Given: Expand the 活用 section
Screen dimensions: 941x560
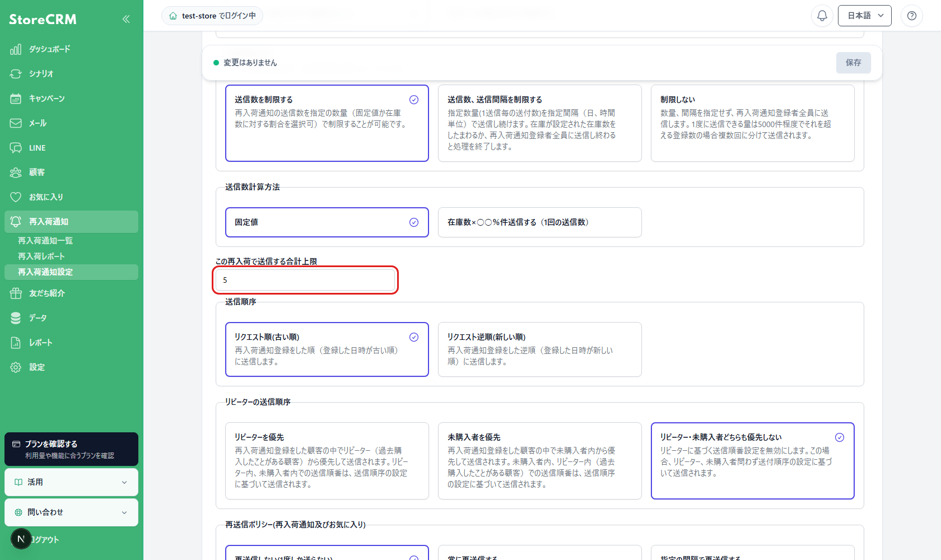Looking at the screenshot, I should pos(71,482).
